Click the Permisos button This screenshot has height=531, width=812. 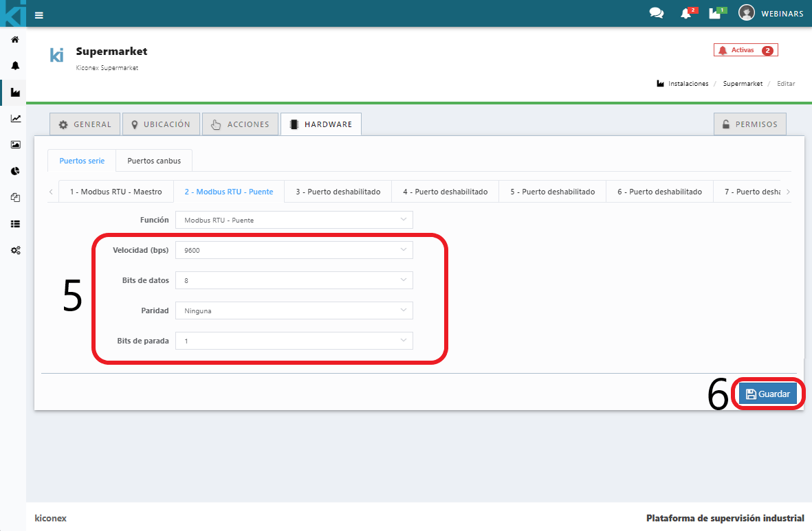point(749,124)
